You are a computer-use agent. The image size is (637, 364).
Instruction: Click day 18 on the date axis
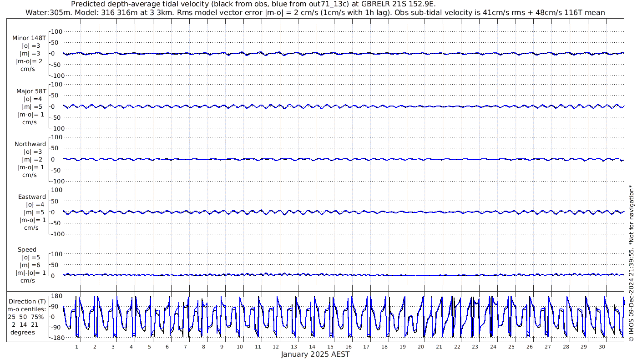tap(384, 347)
